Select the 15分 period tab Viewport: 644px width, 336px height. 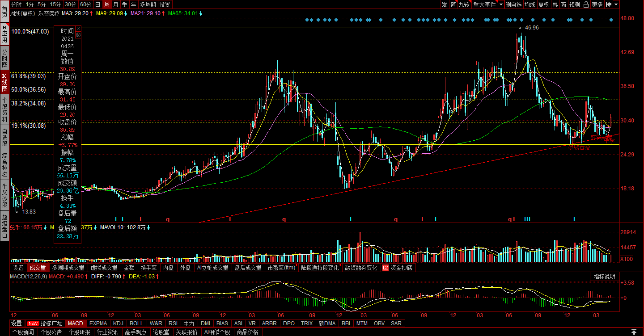(x=55, y=4)
